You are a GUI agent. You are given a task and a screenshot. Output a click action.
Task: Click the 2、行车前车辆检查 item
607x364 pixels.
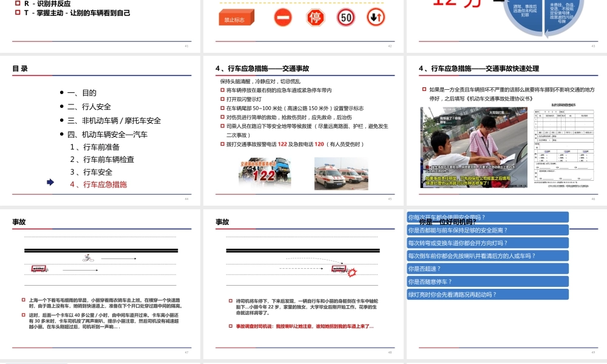coord(102,160)
